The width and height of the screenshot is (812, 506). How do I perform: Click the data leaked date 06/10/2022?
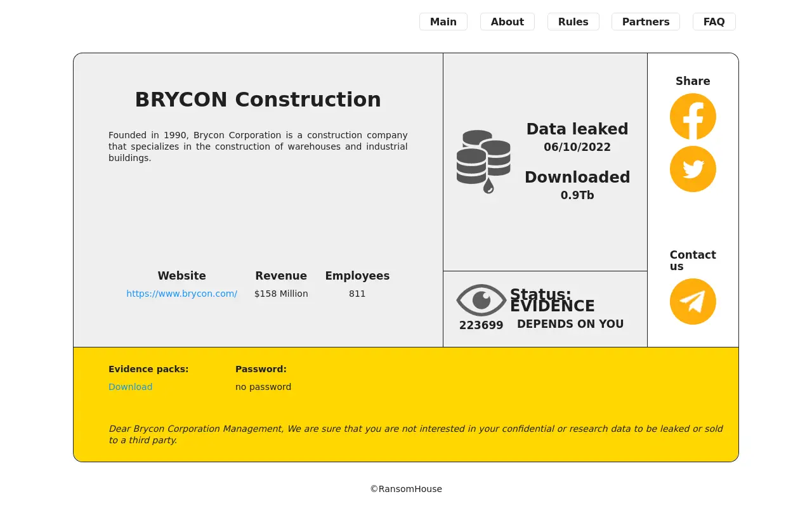pos(577,147)
